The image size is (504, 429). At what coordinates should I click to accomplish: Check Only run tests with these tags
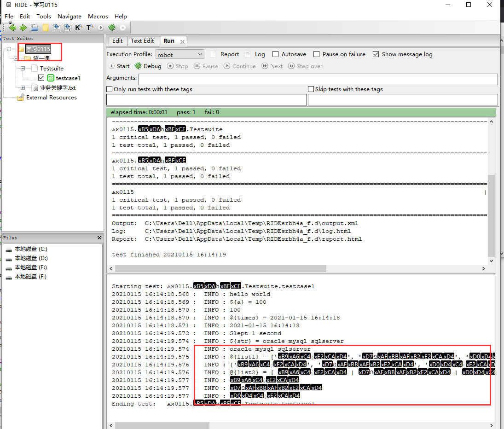pos(110,89)
